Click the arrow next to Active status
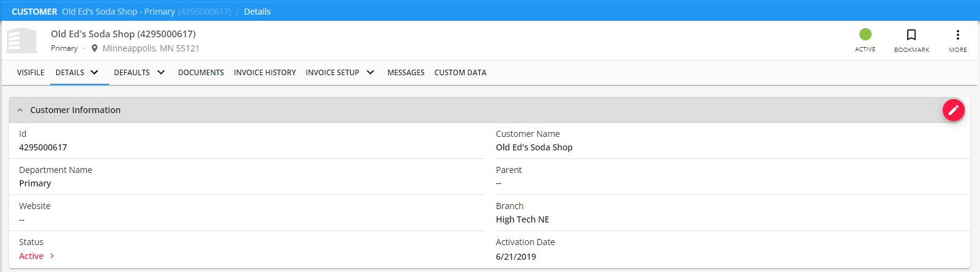 [52, 256]
